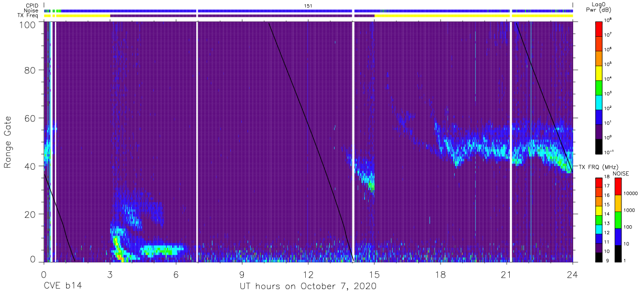Click the x-axis tick label '12'
Image resolution: width=644 pixels, height=297 pixels.
(308, 273)
